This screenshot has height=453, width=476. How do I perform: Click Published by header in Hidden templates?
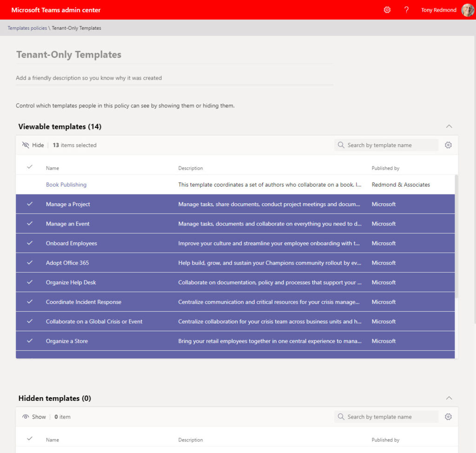[385, 440]
